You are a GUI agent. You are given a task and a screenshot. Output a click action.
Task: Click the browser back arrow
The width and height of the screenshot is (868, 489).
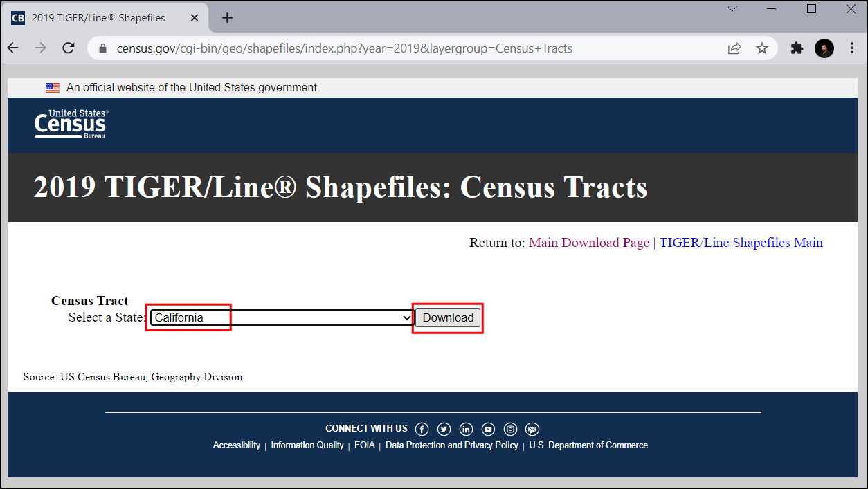(13, 48)
